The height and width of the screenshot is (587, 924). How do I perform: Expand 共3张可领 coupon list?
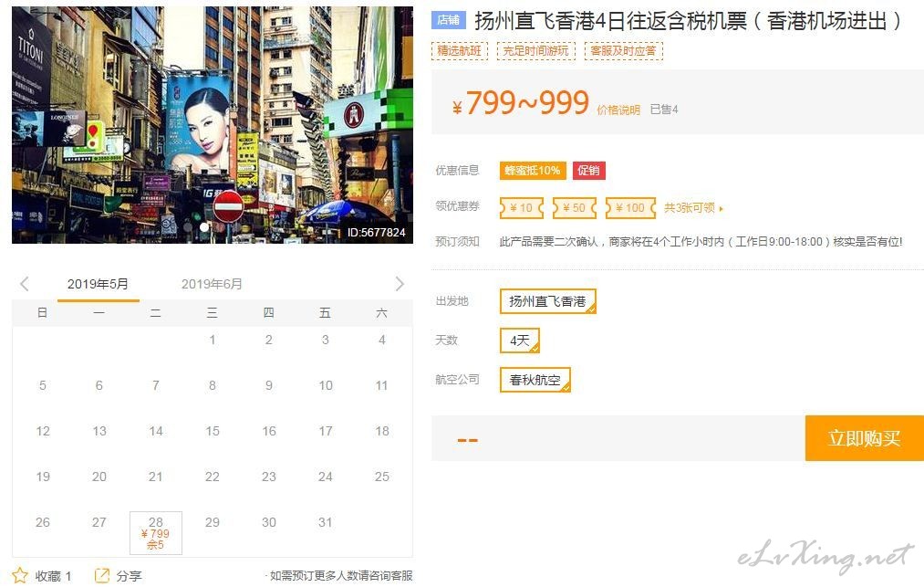693,207
